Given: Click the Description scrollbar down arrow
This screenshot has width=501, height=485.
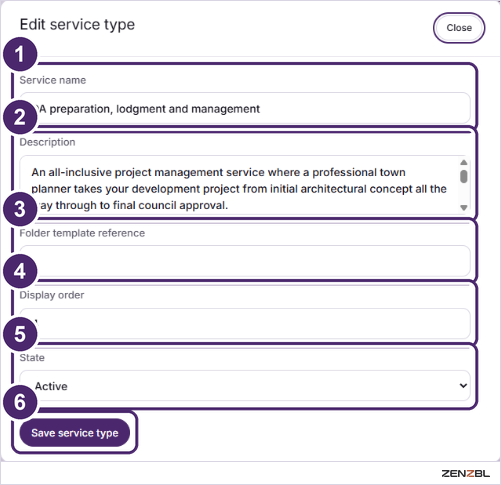Looking at the screenshot, I should [464, 208].
